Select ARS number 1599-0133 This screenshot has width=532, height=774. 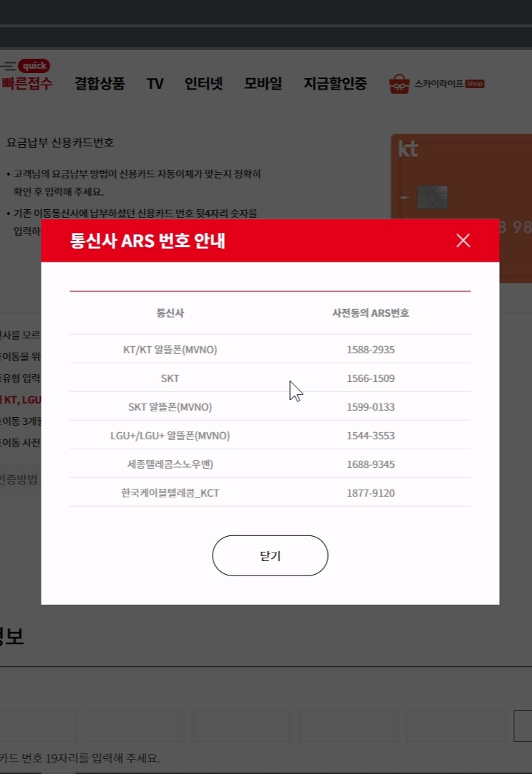tap(371, 407)
